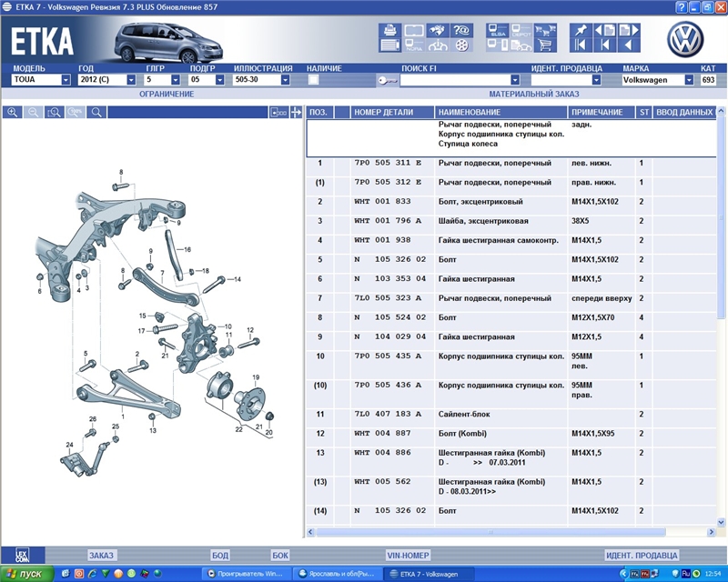728x582 pixels.
Task: Open the ОГРАНИЧЕНИЕ section
Action: (167, 94)
